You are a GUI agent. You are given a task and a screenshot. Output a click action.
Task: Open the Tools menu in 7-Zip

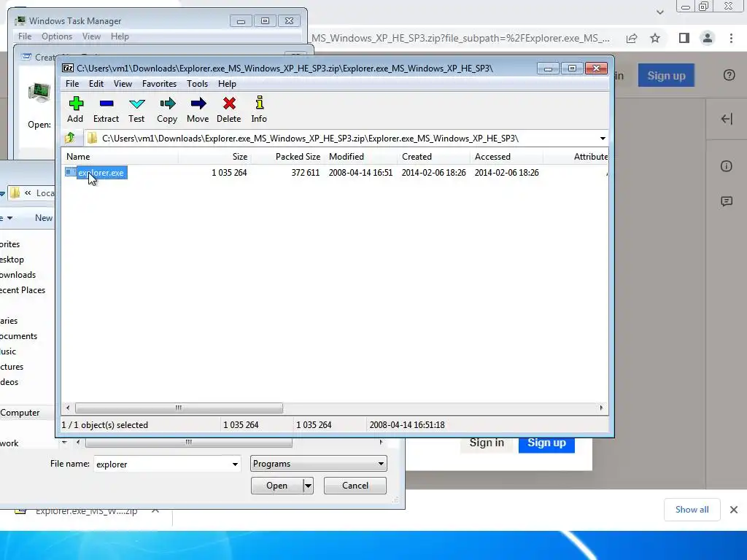coord(197,84)
